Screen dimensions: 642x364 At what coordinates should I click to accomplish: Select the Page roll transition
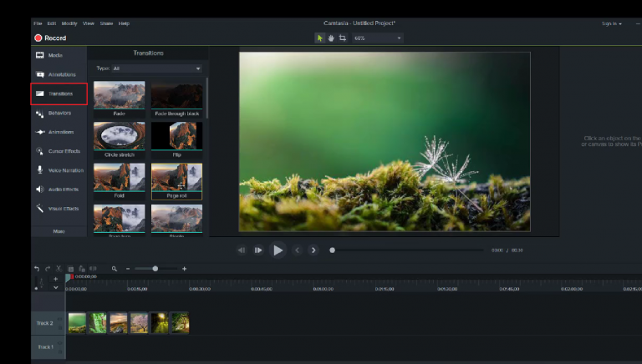pyautogui.click(x=177, y=181)
